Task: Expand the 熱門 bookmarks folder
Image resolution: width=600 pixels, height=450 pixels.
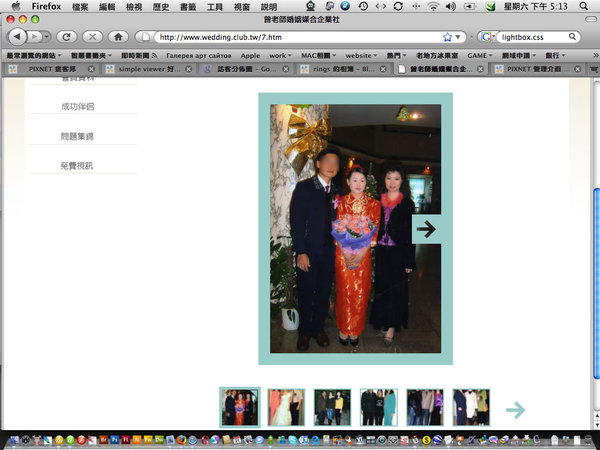Action: click(396, 55)
